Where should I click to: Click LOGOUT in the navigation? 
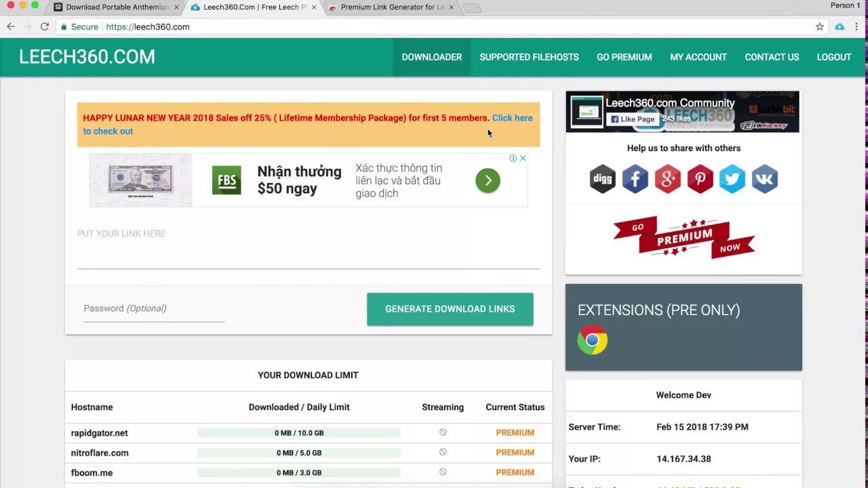click(834, 57)
